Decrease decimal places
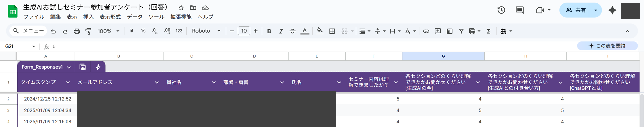The height and width of the screenshot is (127, 644). tap(155, 31)
